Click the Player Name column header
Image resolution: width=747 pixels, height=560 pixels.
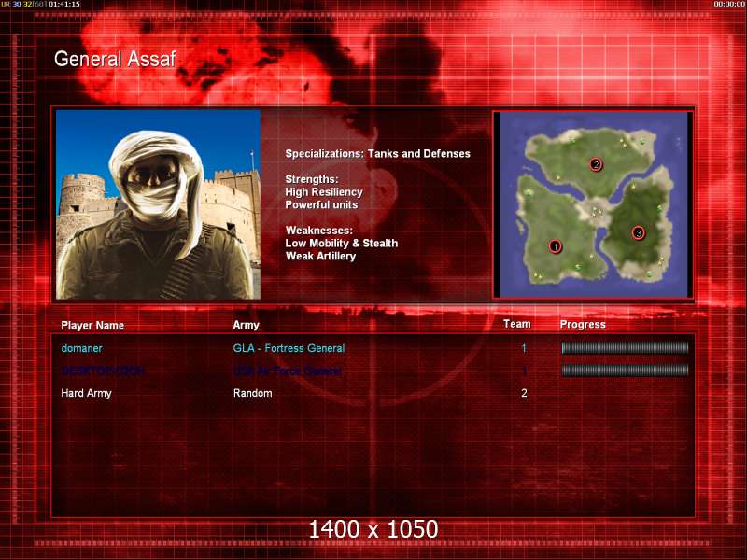pos(92,325)
